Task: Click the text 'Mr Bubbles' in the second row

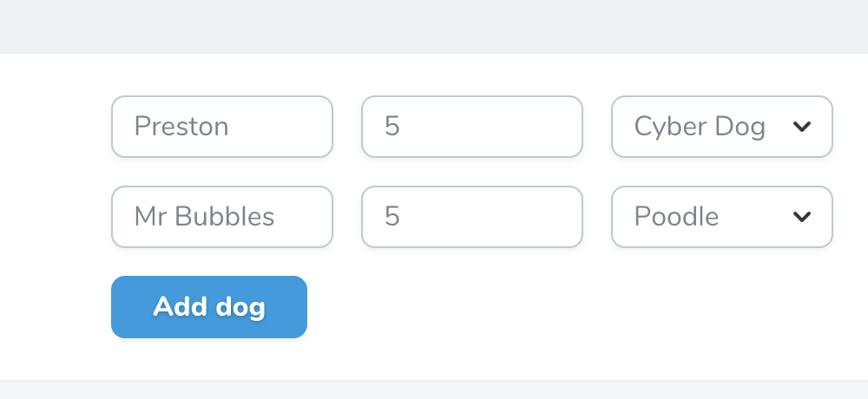Action: 204,216
